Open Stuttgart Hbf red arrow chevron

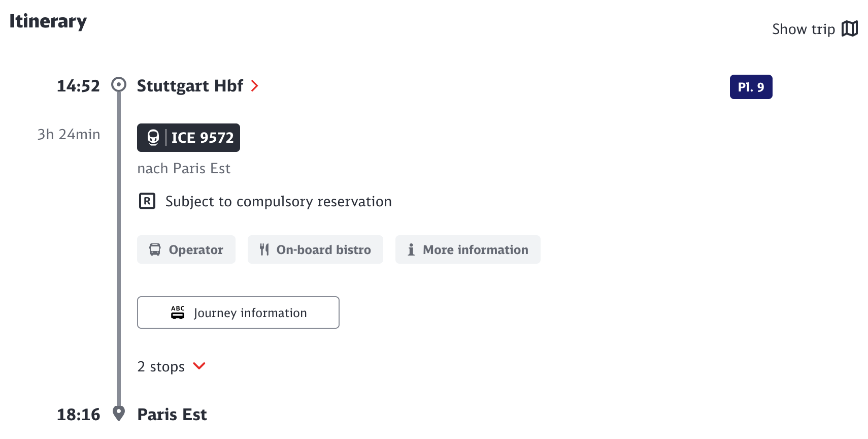click(x=255, y=86)
